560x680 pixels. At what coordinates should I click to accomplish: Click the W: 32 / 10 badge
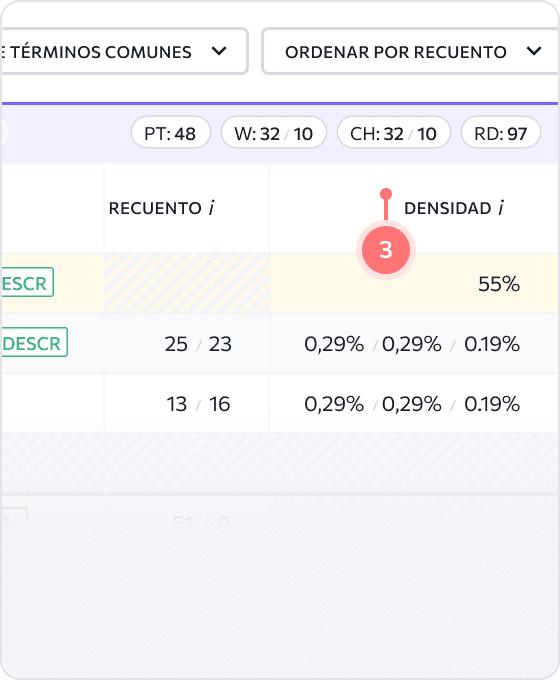point(274,133)
